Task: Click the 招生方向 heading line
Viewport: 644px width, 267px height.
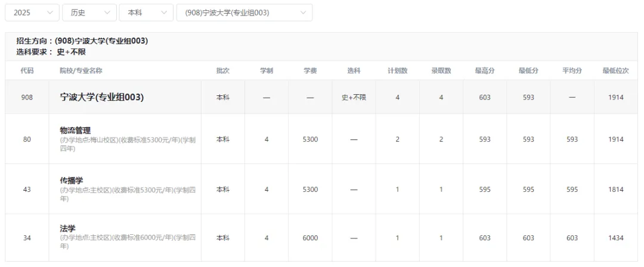Action: click(x=82, y=41)
